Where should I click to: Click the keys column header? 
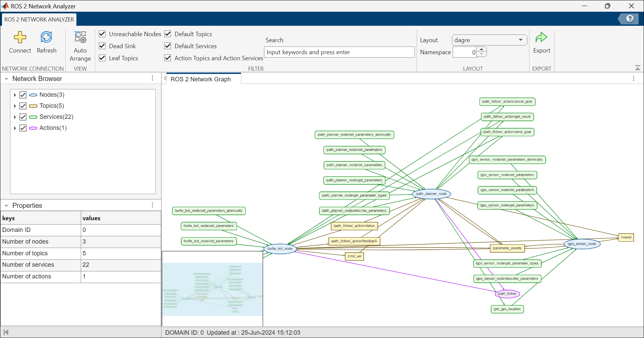pos(41,218)
